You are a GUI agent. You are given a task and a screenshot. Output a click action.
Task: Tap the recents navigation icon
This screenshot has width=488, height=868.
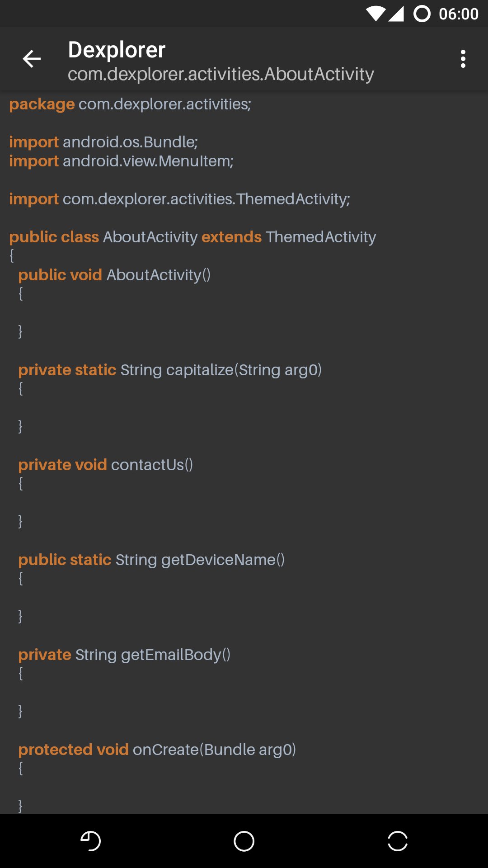click(398, 841)
